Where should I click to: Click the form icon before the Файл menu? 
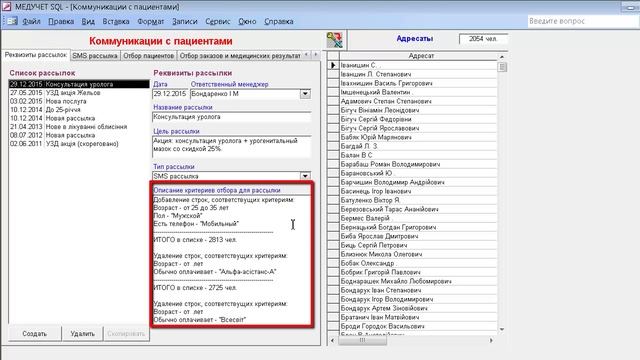(x=12, y=21)
